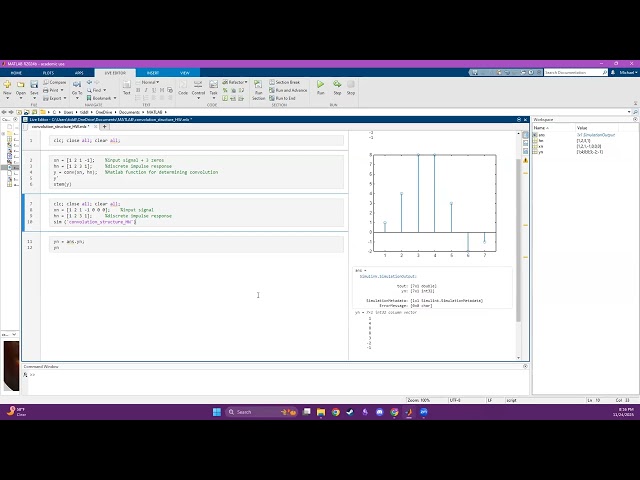The height and width of the screenshot is (480, 640).
Task: Click the Step icon
Action: point(337,84)
